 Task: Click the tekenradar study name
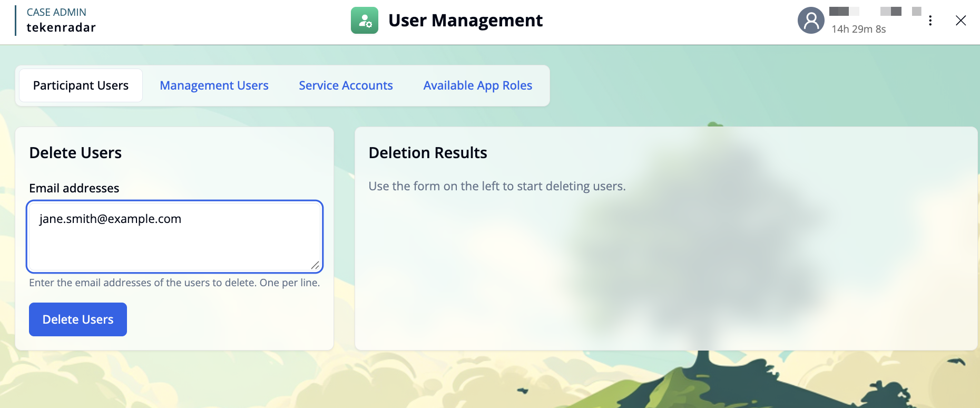[x=61, y=27]
